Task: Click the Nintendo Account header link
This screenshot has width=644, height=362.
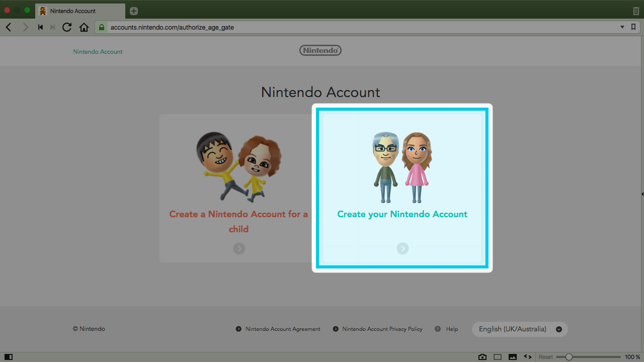Action: point(98,52)
